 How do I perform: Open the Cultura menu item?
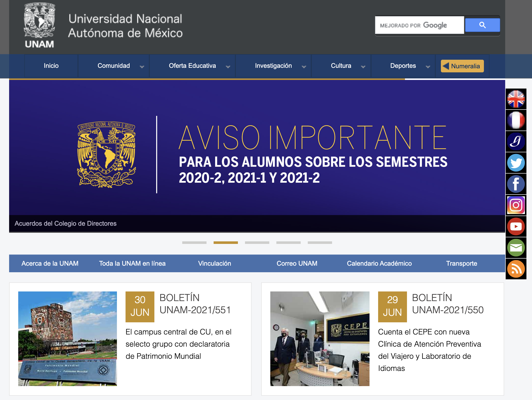341,66
